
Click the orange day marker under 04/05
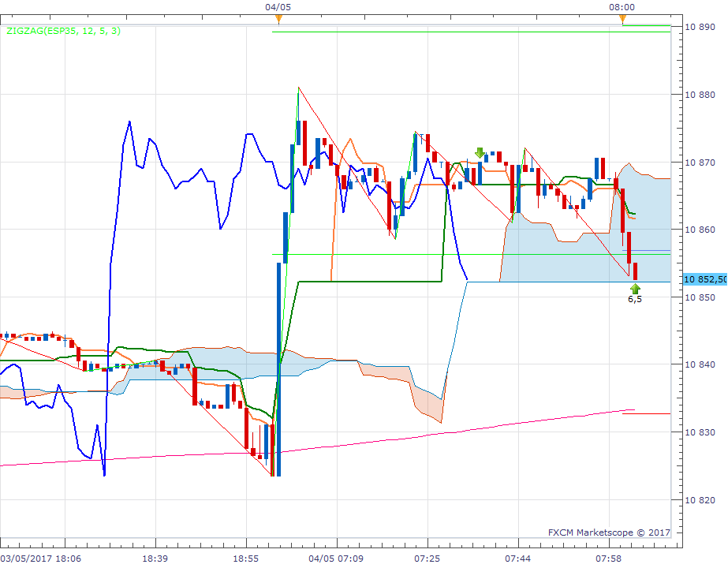[278, 19]
